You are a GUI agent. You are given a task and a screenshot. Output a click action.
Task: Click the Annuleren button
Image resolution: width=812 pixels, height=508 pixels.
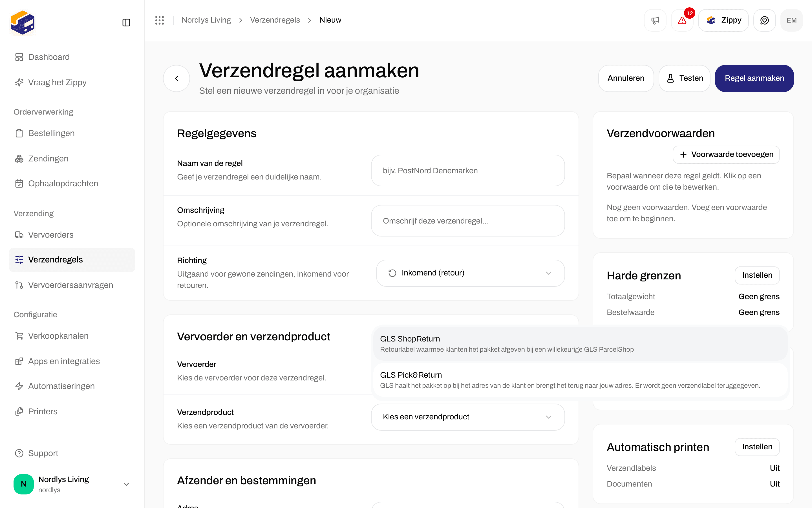point(626,78)
